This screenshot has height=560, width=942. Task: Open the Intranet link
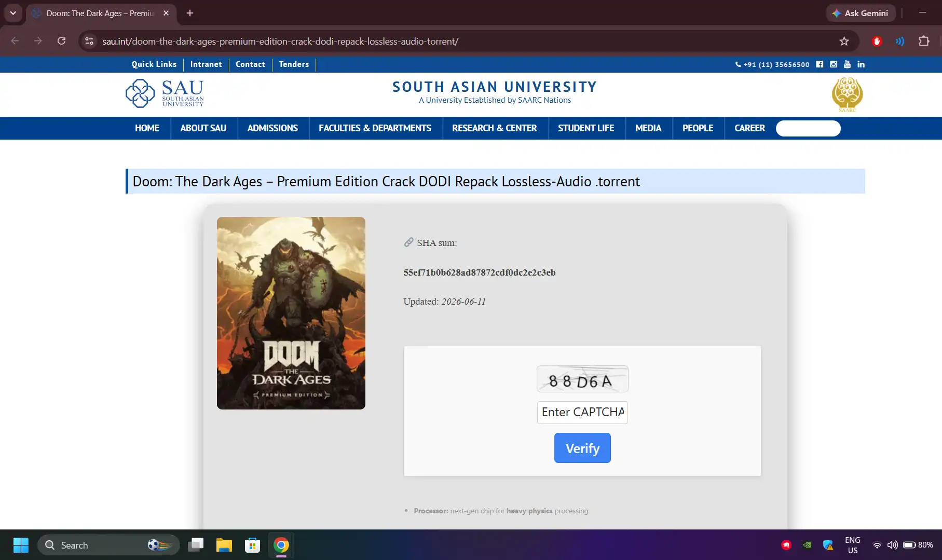click(206, 64)
